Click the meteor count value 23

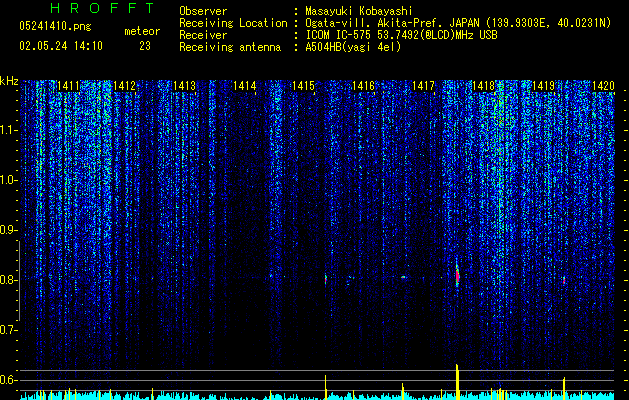point(145,46)
